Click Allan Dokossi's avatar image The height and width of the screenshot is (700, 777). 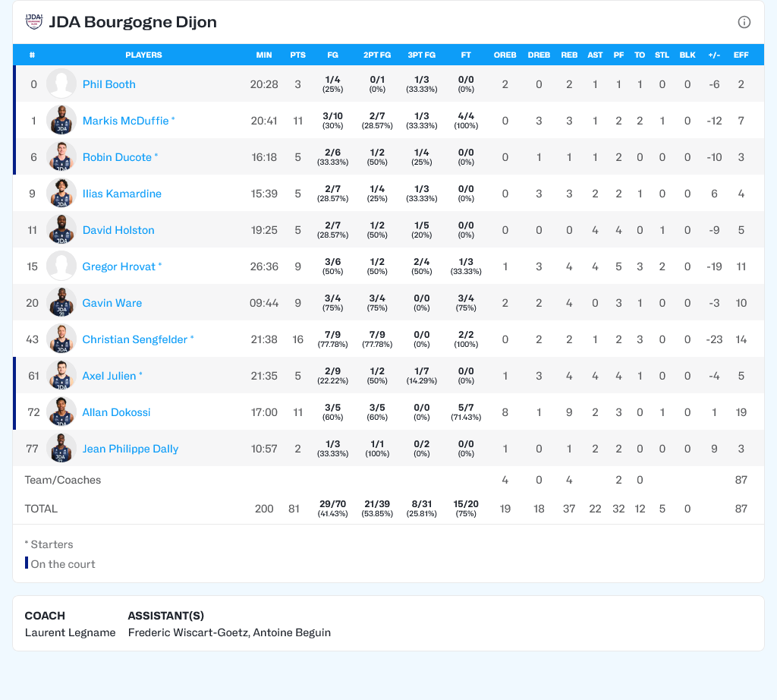[61, 412]
